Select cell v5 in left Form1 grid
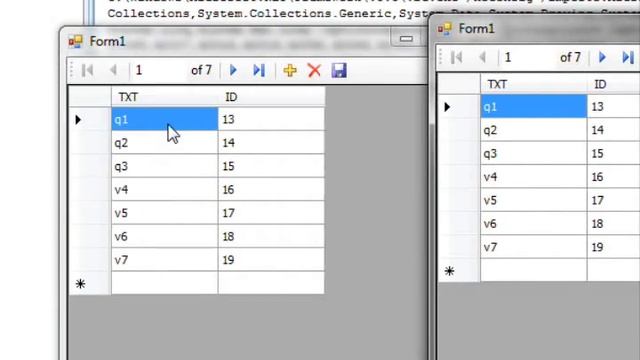 click(164, 213)
